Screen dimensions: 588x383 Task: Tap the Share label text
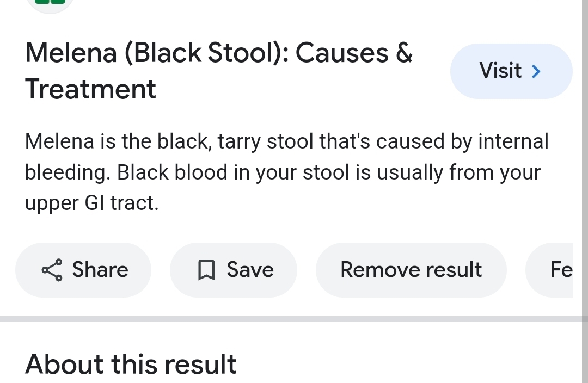click(100, 270)
